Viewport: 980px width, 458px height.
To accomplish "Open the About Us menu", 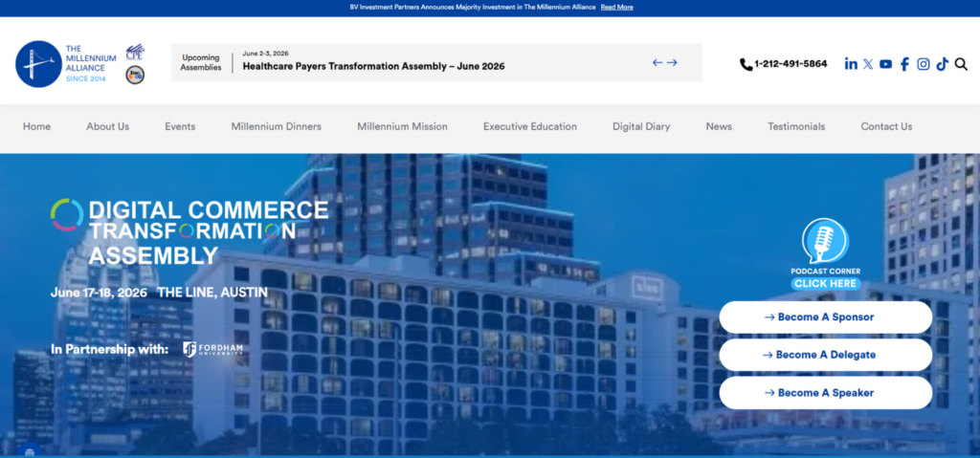I will (107, 126).
